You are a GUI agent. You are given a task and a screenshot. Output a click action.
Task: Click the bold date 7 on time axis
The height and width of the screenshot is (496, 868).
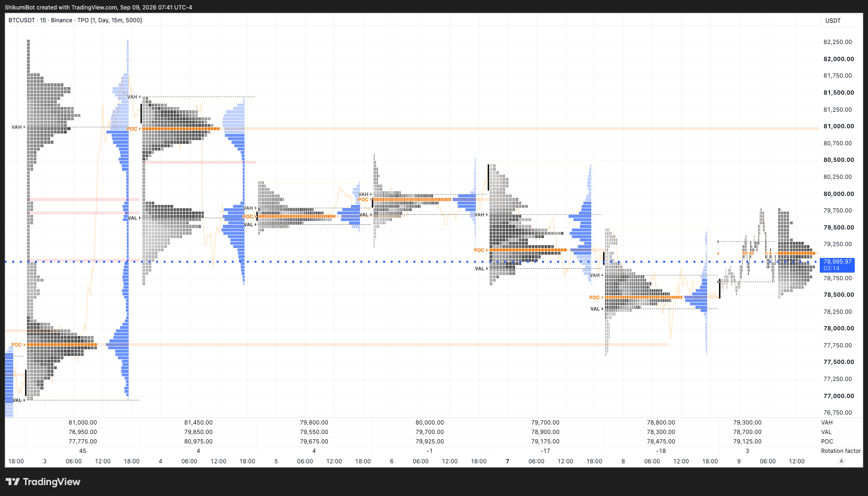[508, 461]
